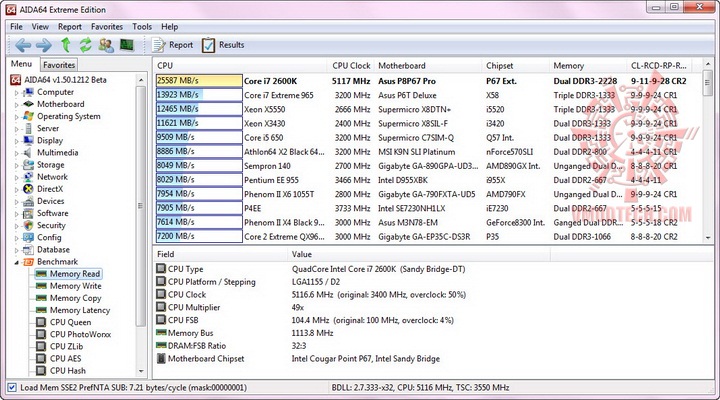This screenshot has width=720, height=400.
Task: Open the Tools menu
Action: click(142, 27)
